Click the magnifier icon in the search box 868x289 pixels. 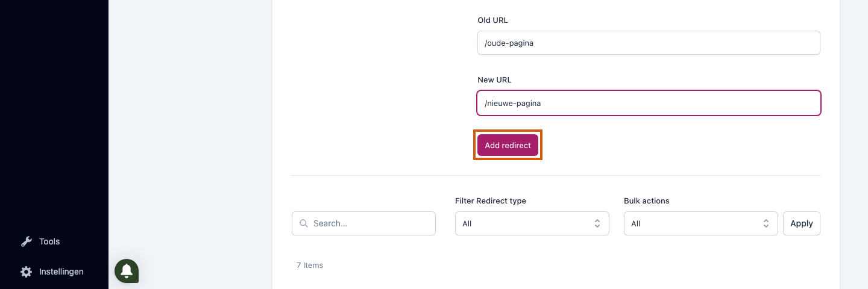(x=303, y=223)
